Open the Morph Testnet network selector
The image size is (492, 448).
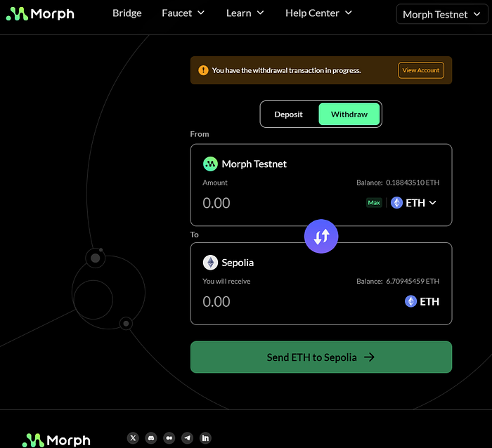pyautogui.click(x=442, y=14)
